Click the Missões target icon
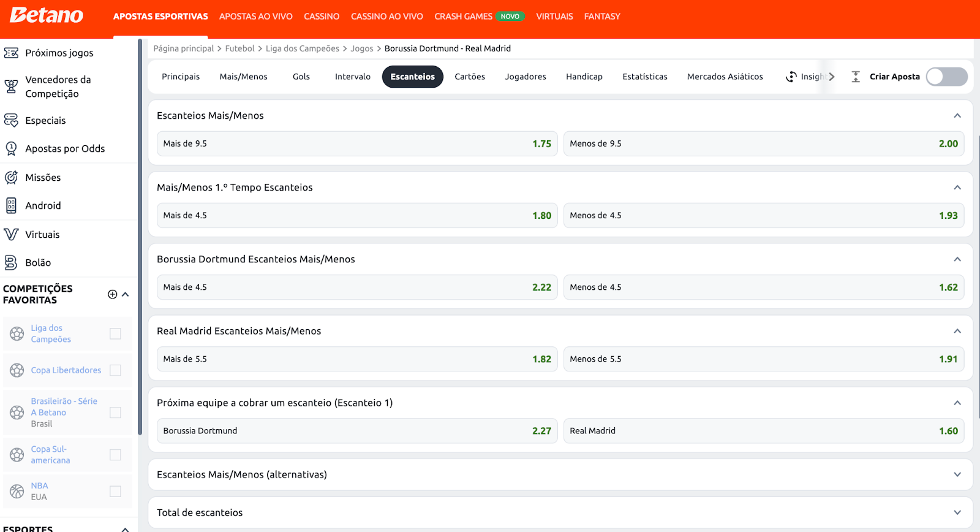The height and width of the screenshot is (532, 980). 11,177
